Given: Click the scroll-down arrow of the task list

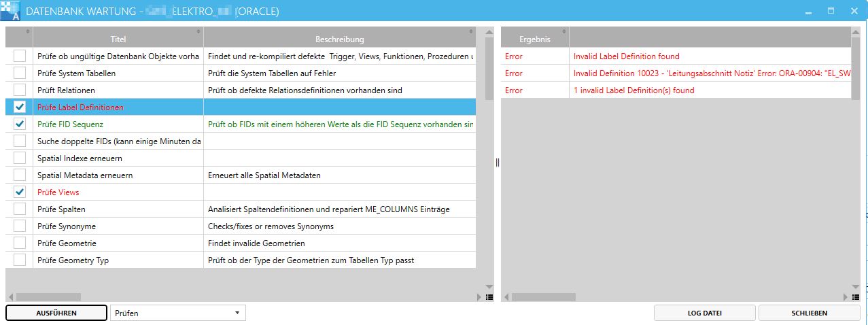Looking at the screenshot, I should (x=489, y=288).
